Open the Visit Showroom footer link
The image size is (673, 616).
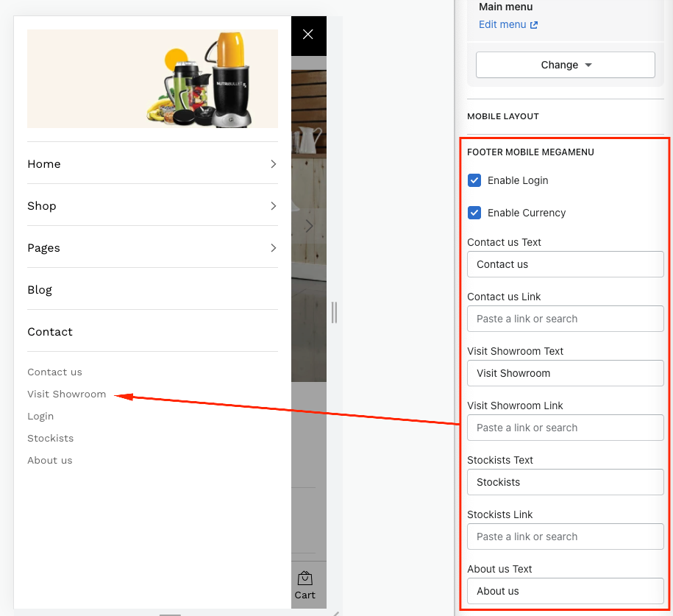click(x=67, y=394)
